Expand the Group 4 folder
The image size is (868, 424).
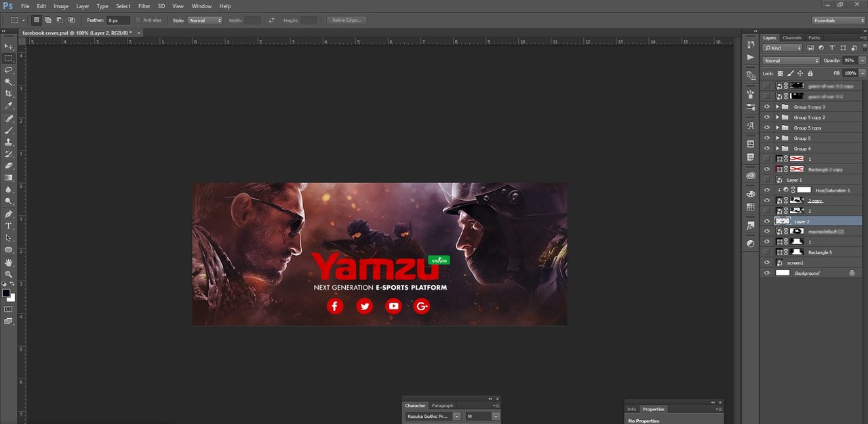(x=778, y=149)
